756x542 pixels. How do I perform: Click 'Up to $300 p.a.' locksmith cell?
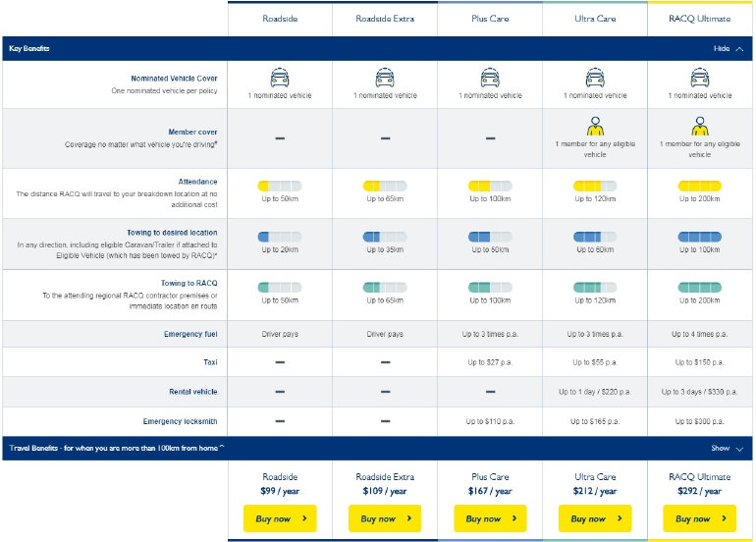pyautogui.click(x=700, y=421)
